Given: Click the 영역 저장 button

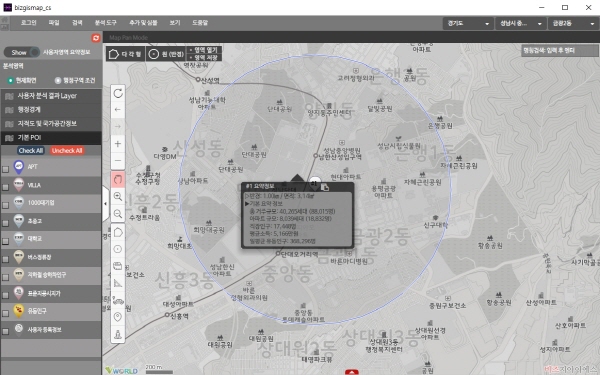Looking at the screenshot, I should (x=204, y=58).
